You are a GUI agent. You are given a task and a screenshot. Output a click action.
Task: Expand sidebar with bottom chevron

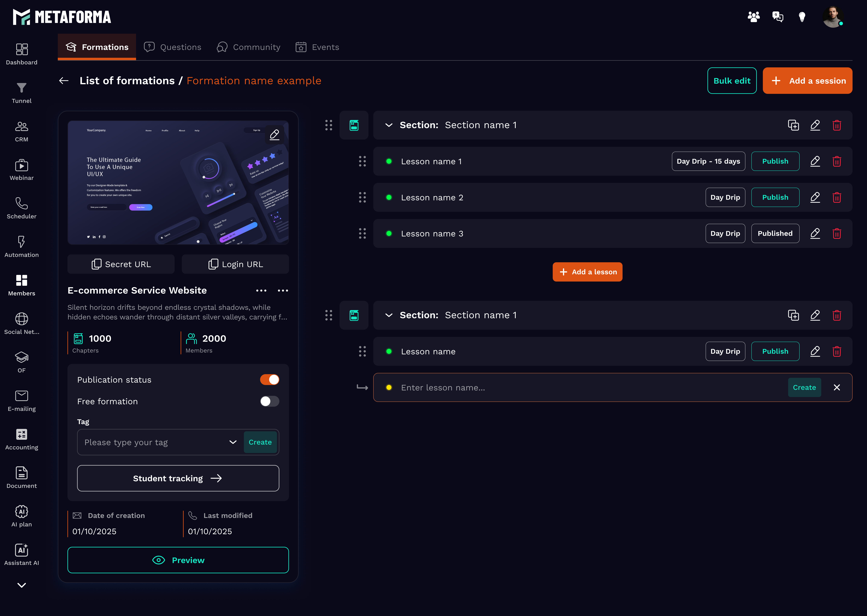point(22,585)
